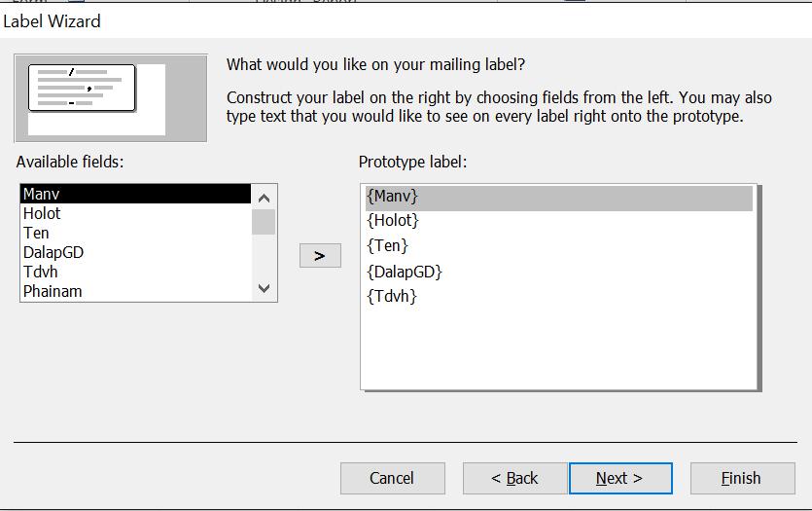Click the {Ten} prototype label line
812x511 pixels.
388,246
